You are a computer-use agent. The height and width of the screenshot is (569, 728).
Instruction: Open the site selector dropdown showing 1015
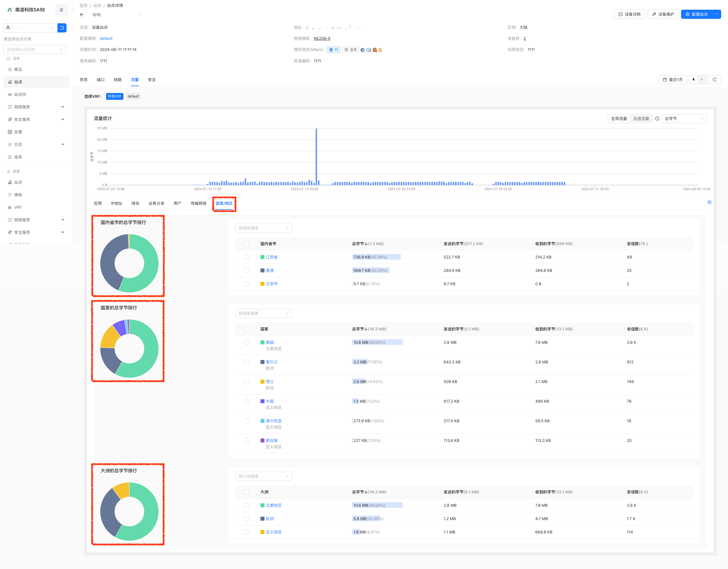tap(117, 15)
